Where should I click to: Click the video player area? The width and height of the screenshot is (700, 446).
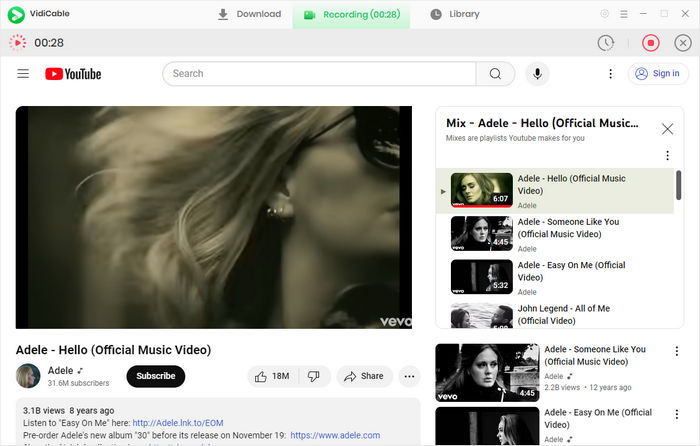pyautogui.click(x=214, y=217)
